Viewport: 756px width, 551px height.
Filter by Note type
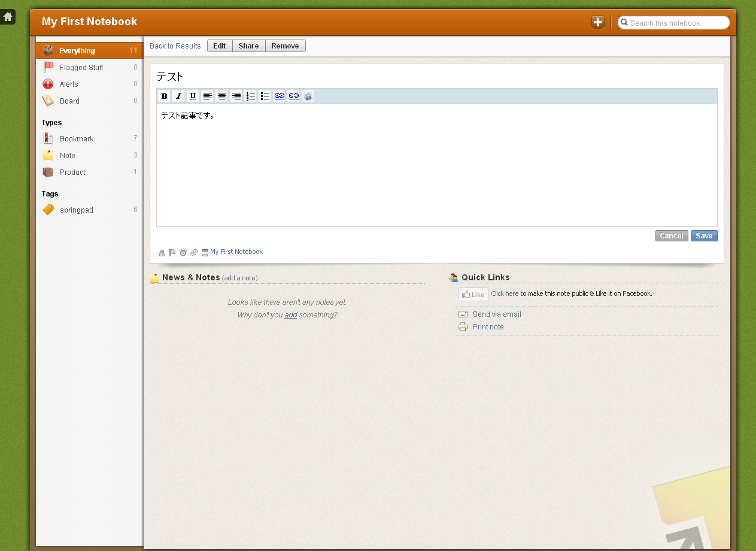point(89,155)
